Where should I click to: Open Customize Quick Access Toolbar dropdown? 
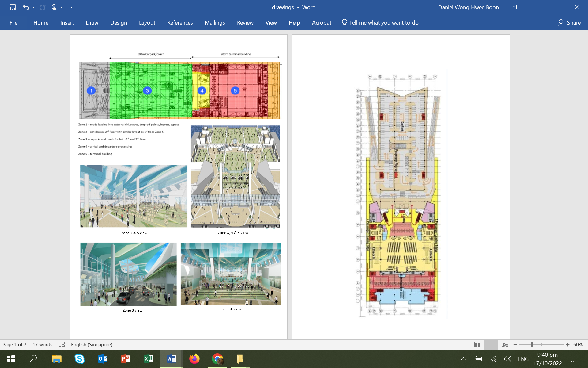pyautogui.click(x=71, y=7)
